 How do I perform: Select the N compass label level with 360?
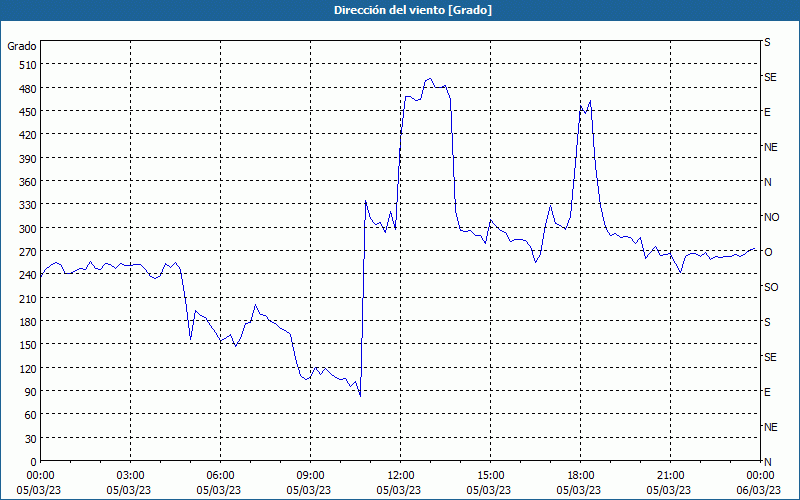(x=767, y=182)
